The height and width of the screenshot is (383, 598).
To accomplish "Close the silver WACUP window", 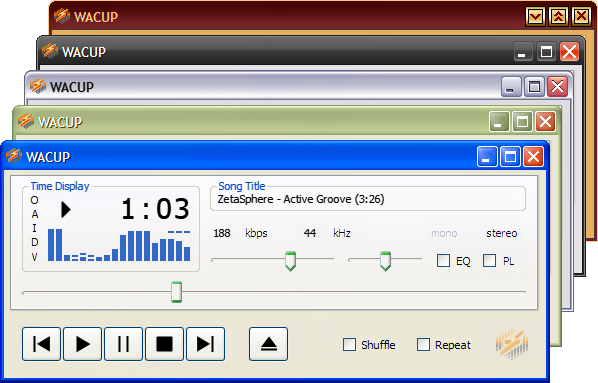I will [558, 87].
